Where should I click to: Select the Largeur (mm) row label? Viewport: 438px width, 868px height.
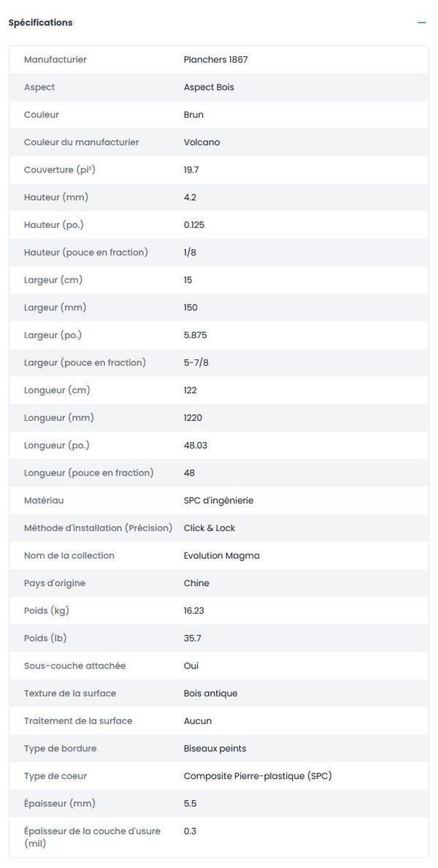55,308
